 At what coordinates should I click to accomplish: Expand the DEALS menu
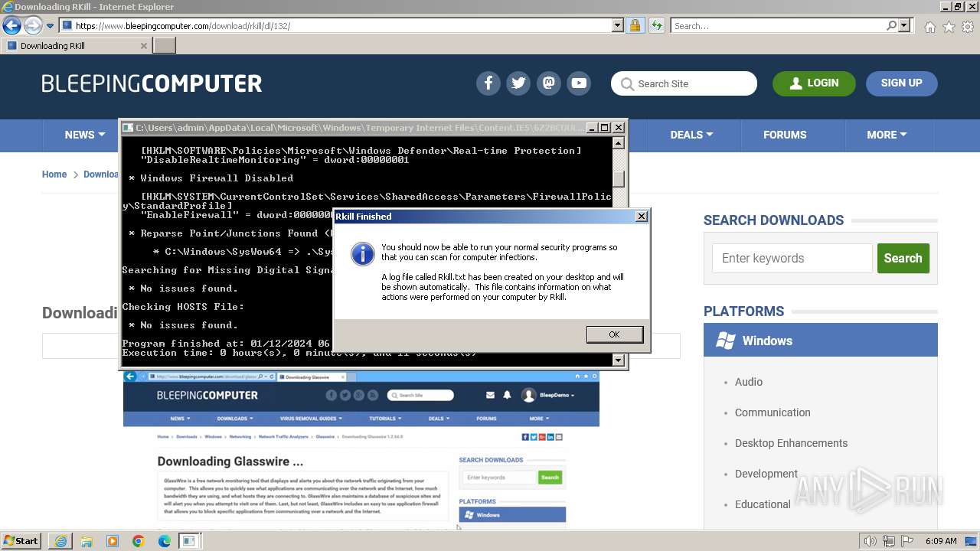pyautogui.click(x=691, y=135)
